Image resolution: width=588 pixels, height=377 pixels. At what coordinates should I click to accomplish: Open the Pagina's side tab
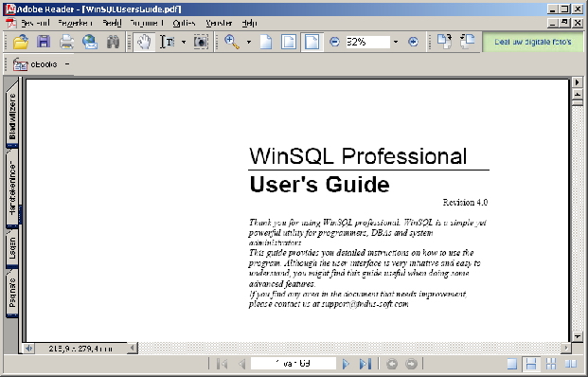tap(12, 294)
